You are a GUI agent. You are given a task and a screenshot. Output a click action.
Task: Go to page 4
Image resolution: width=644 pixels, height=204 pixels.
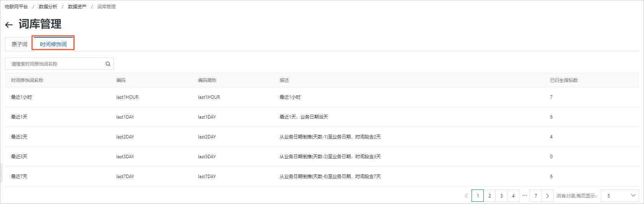tap(513, 196)
